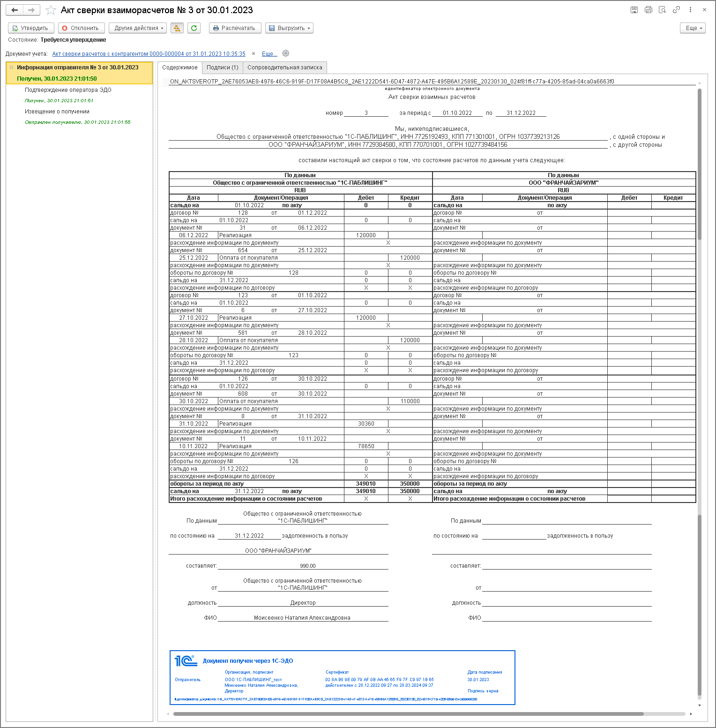Show the document structure tree icon
This screenshot has height=728, width=716.
(177, 28)
